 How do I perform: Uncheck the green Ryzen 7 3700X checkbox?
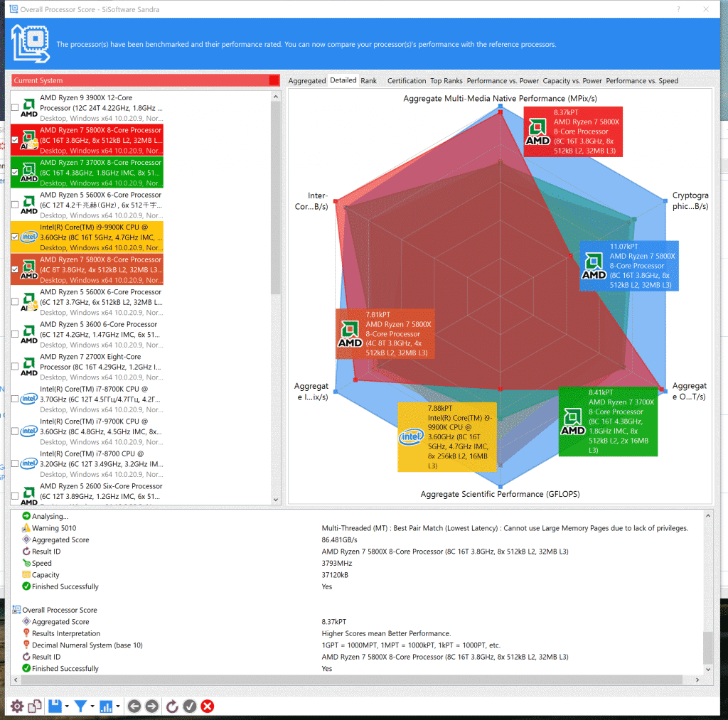pyautogui.click(x=15, y=172)
